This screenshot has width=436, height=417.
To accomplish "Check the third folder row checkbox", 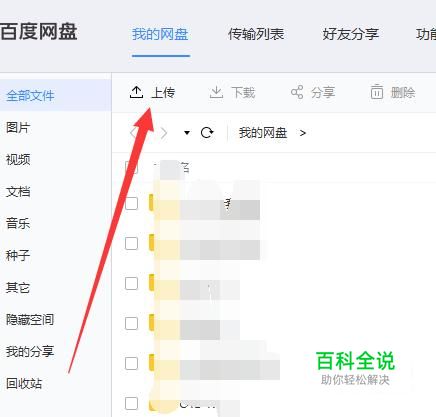I will 131,283.
